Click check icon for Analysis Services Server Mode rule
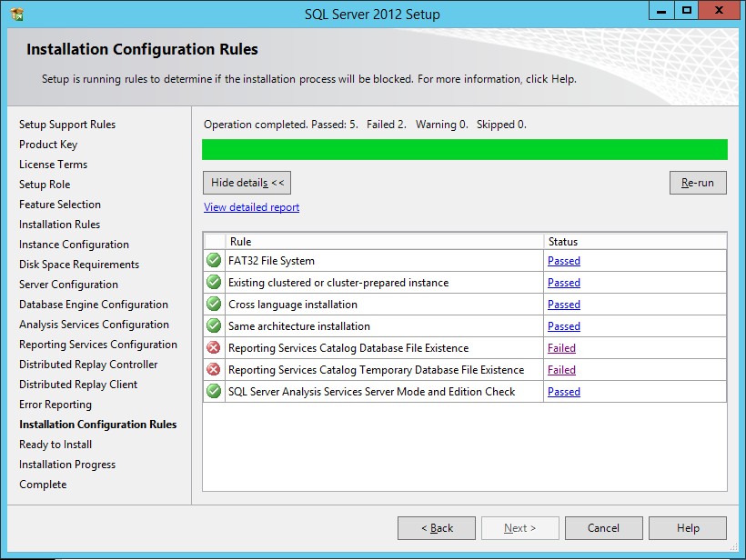Viewport: 746px width, 560px height. click(214, 391)
